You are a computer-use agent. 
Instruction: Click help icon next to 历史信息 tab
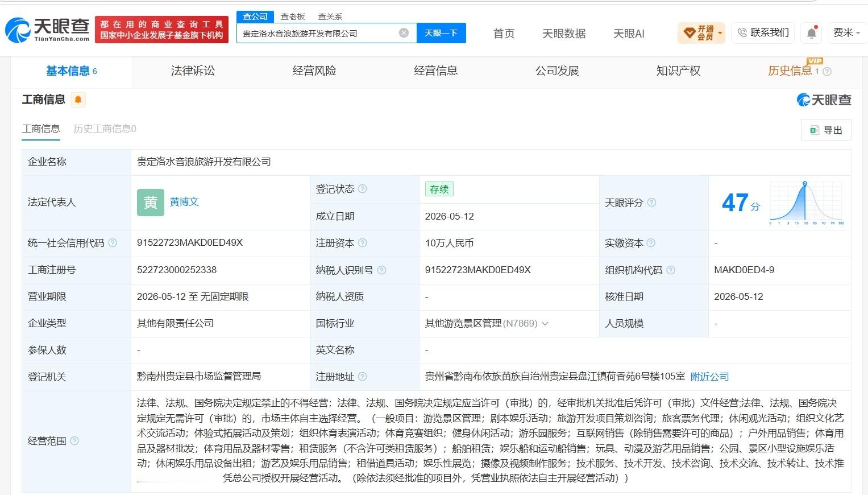tap(827, 72)
